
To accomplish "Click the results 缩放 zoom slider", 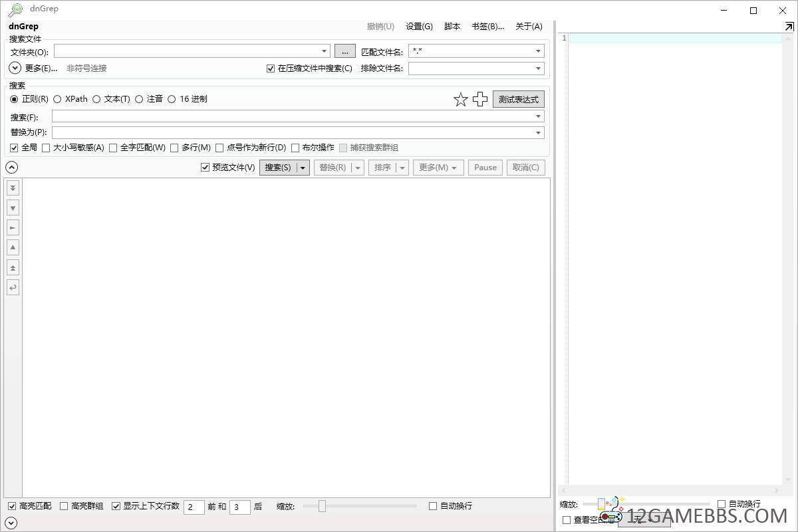I will tap(360, 506).
